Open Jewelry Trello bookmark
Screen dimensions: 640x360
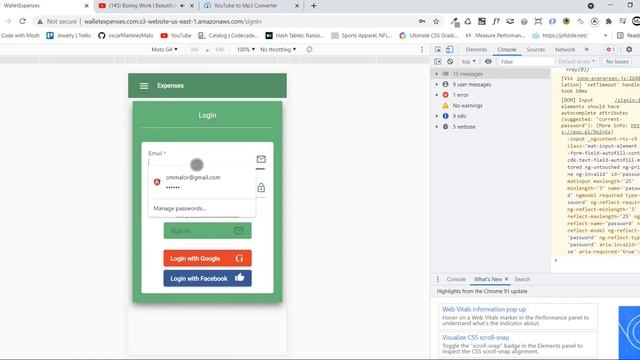pos(69,36)
